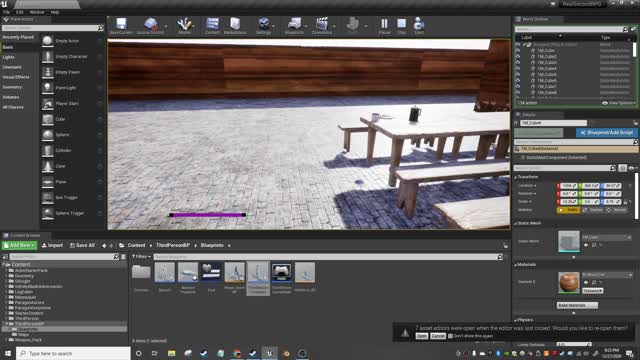Open the Help menu
640x360 pixels.
tap(55, 12)
